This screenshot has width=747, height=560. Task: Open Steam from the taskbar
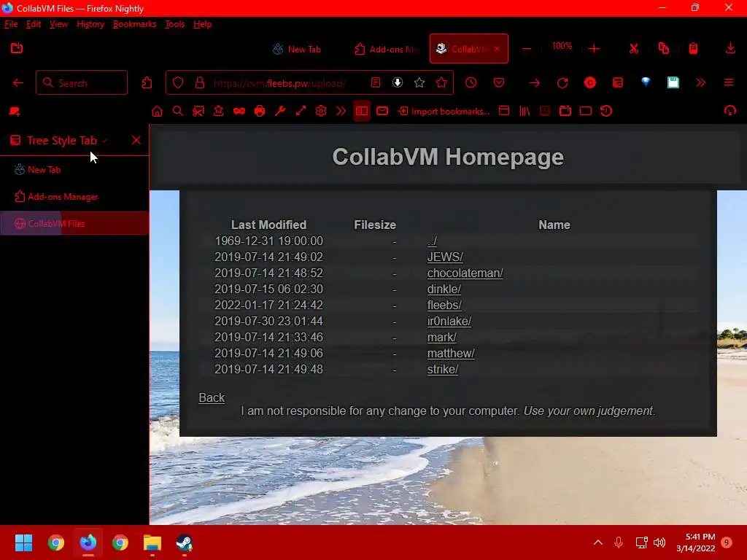184,542
